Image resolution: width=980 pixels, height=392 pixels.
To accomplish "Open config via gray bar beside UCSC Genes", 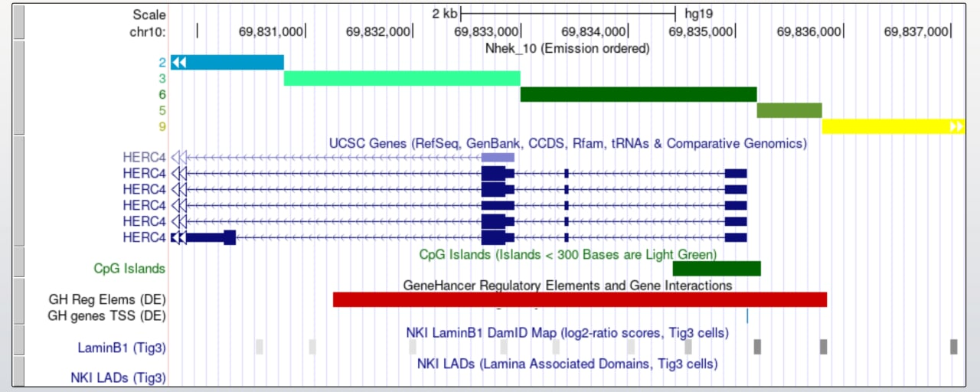I will click(19, 191).
